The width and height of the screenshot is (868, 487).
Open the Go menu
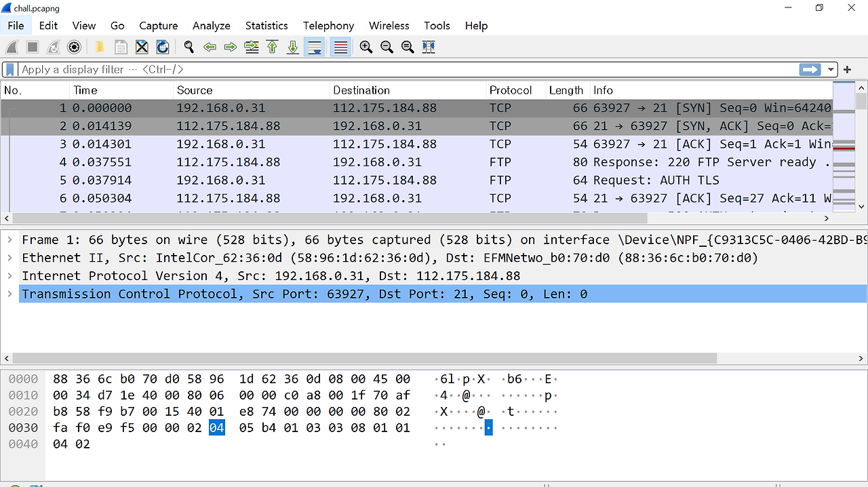click(117, 25)
